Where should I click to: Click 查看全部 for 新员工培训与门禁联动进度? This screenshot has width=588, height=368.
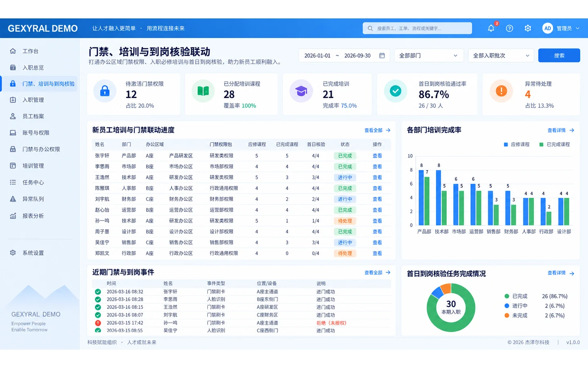coord(377,130)
